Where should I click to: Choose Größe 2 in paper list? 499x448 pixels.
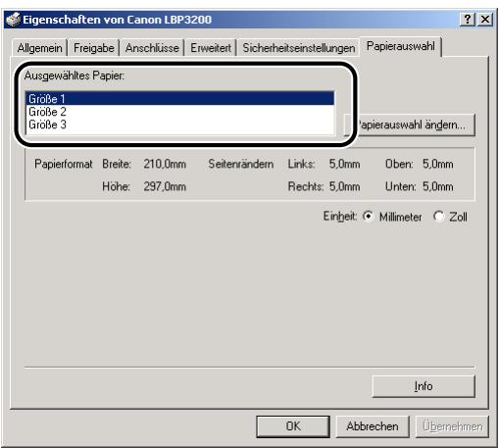(x=179, y=112)
